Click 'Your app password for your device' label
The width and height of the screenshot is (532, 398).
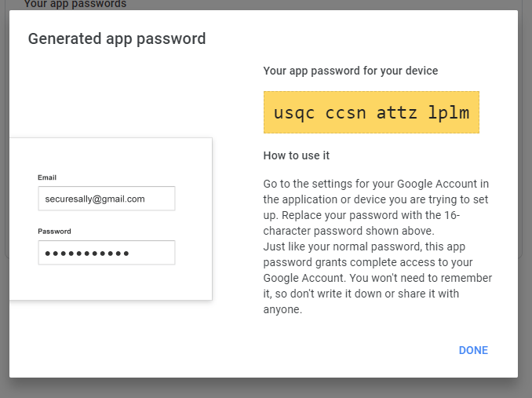(x=351, y=71)
